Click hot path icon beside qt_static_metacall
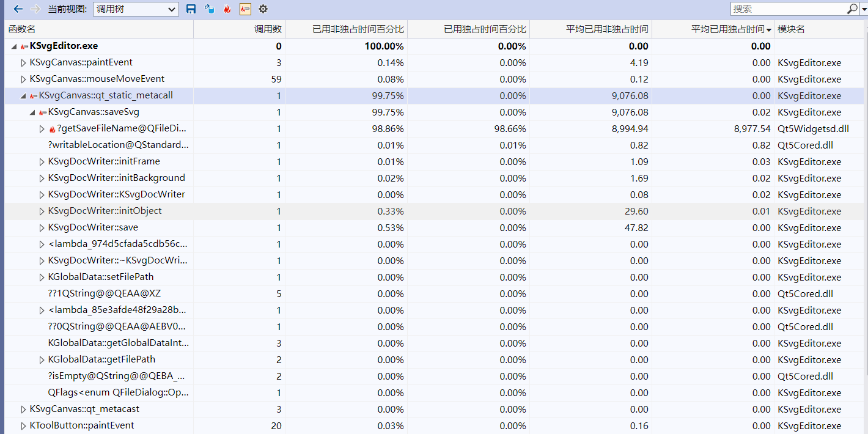The image size is (868, 434). pos(34,96)
